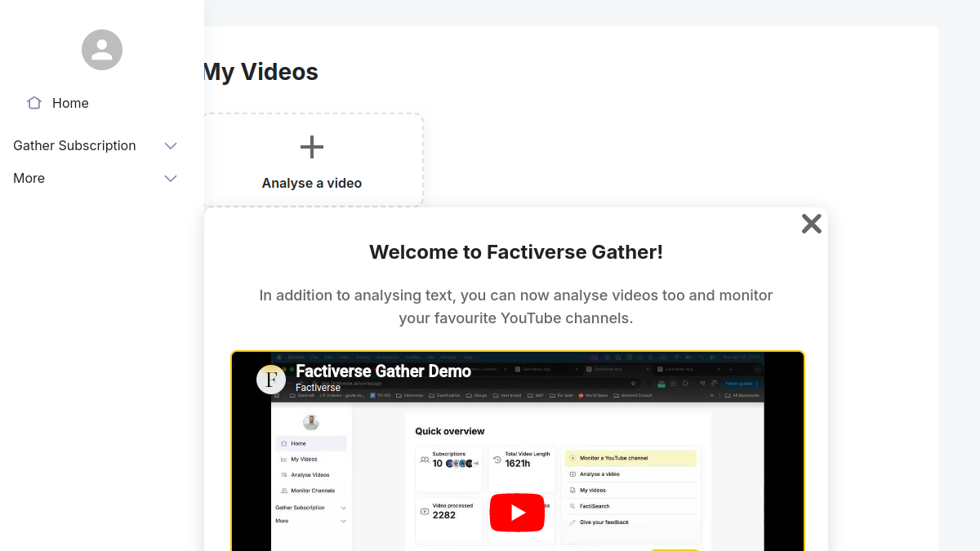Screen dimensions: 980x551
Task: Select the Gather Subscription sidebar label
Action: pyautogui.click(x=74, y=145)
